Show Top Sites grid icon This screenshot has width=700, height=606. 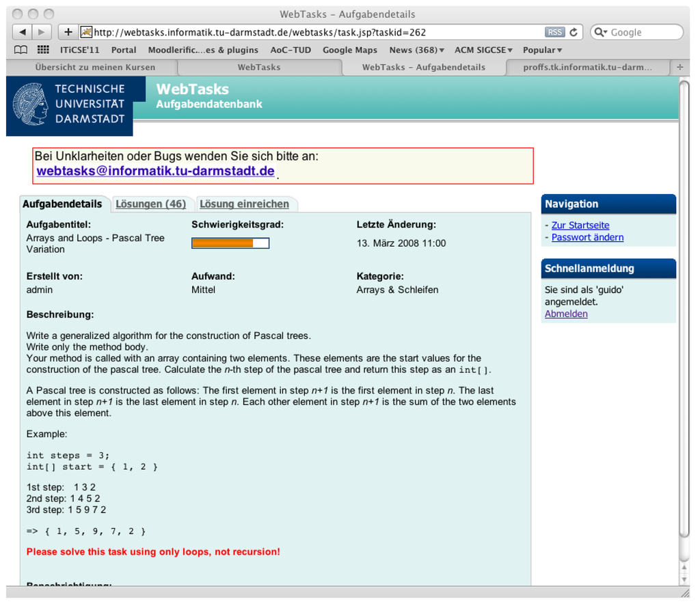click(x=43, y=50)
